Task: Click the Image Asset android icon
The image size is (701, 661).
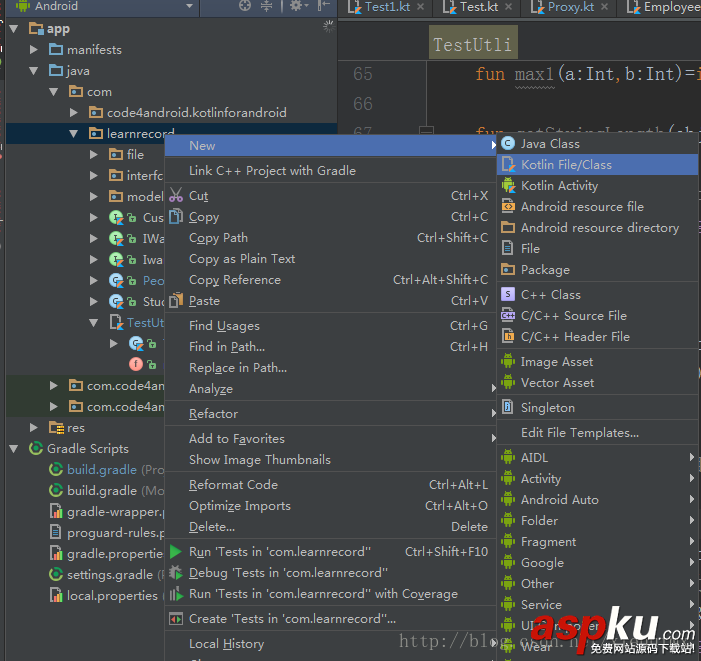Action: point(508,362)
